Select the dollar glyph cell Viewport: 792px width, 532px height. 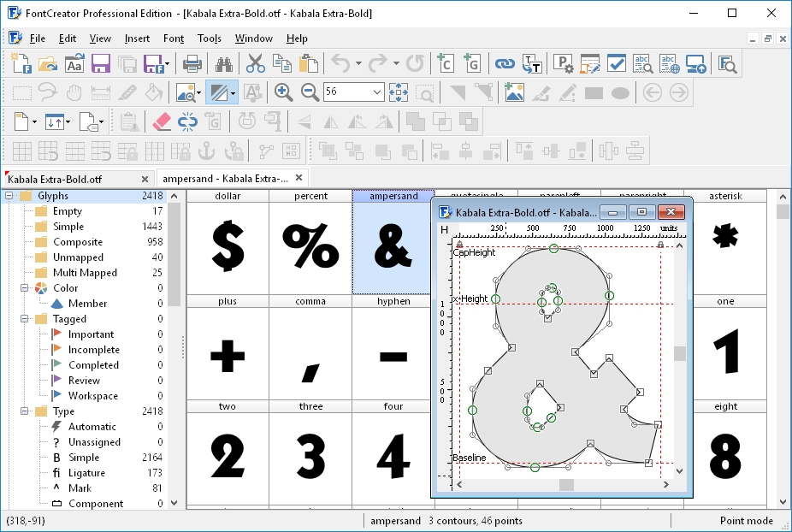228,242
